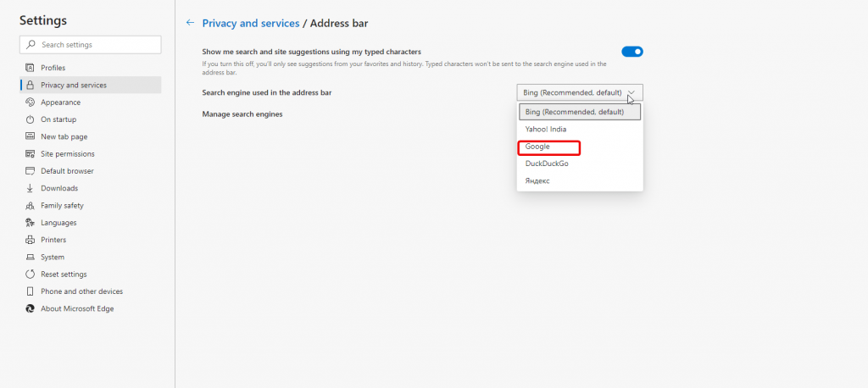Open New tab page settings

(x=90, y=136)
